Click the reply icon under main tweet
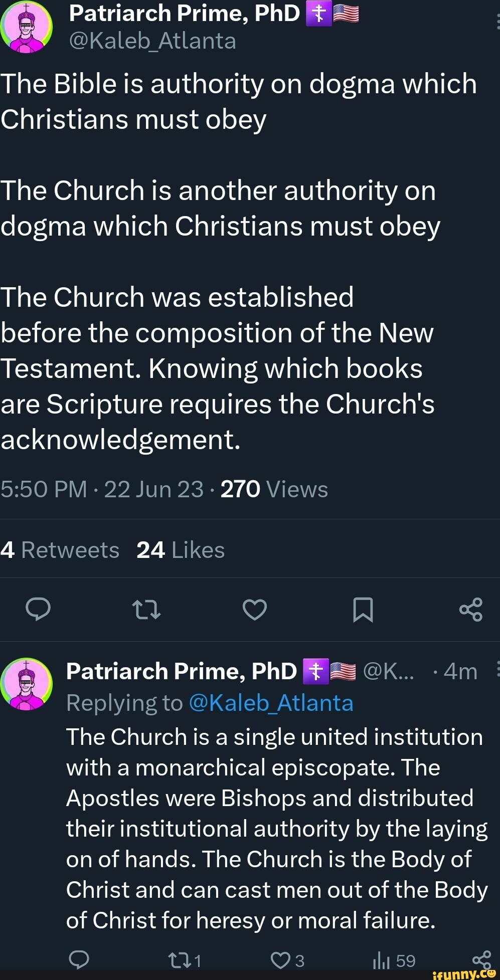Viewport: 500px width, 980px height. click(38, 609)
